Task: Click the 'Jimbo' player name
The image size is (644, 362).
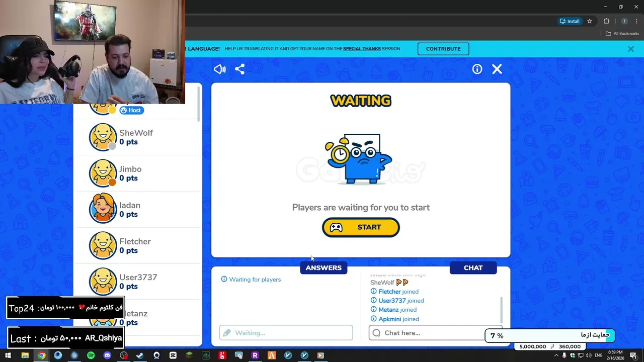Action: pos(130,169)
